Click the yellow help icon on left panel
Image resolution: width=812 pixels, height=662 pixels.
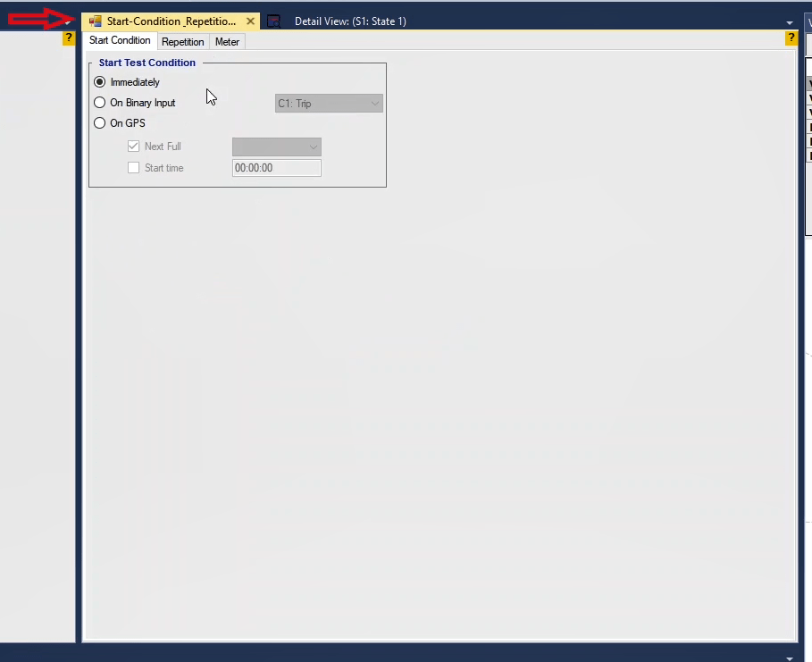[x=69, y=38]
